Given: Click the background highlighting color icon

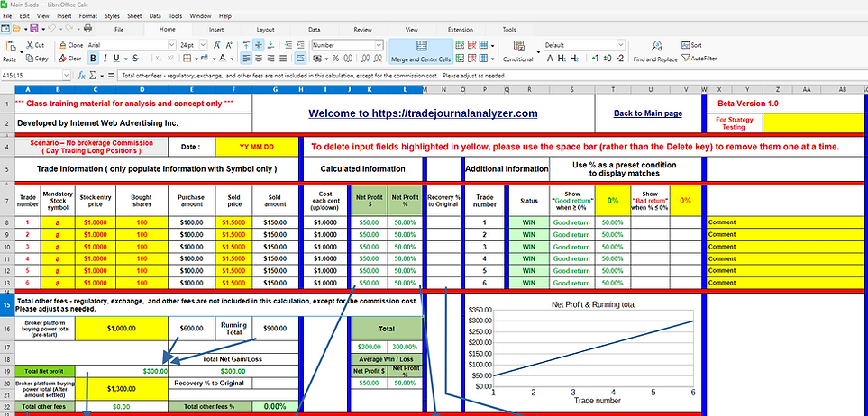Looking at the screenshot, I should (205, 59).
